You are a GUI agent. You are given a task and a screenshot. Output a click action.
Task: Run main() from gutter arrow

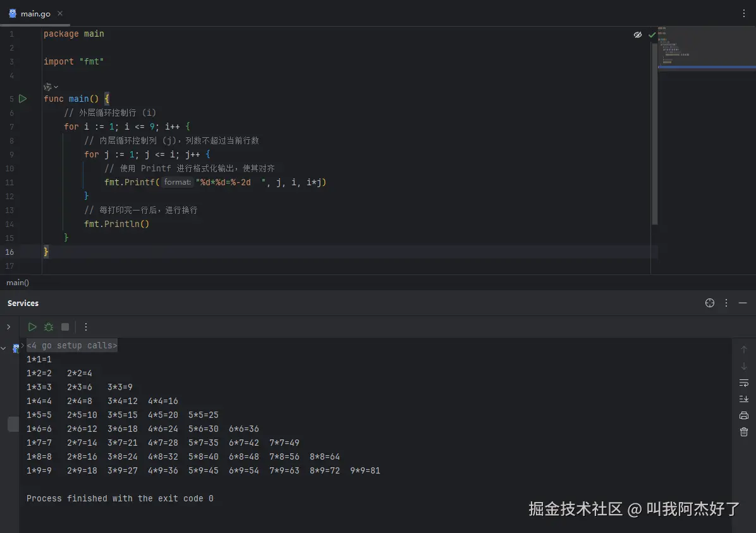pyautogui.click(x=23, y=99)
